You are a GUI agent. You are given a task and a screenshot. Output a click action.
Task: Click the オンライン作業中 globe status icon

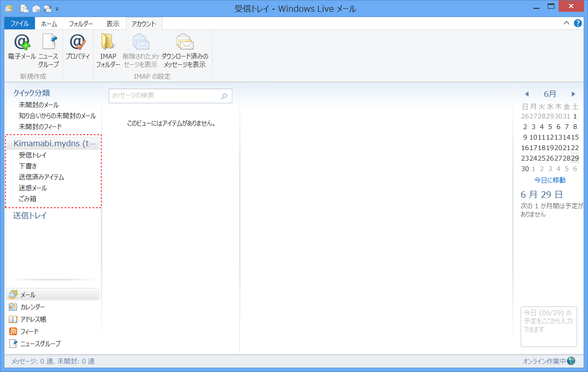pyautogui.click(x=571, y=361)
